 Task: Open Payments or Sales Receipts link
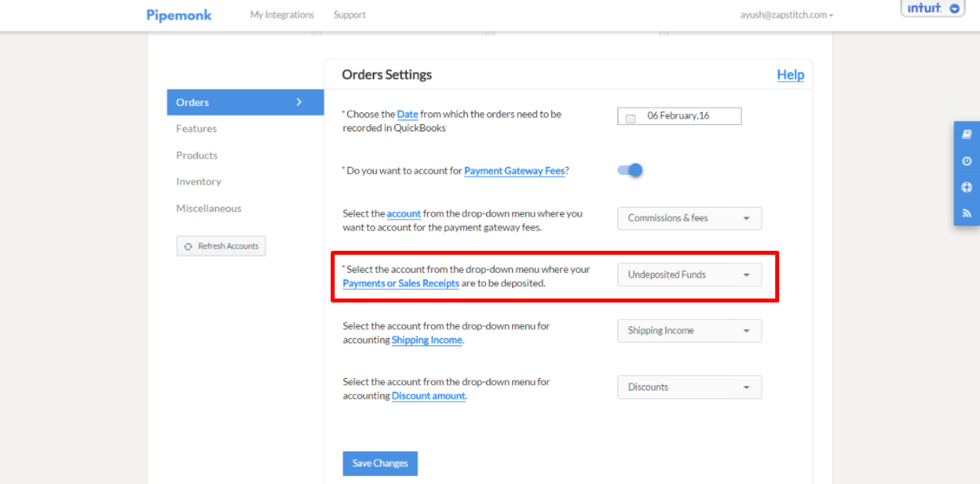tap(401, 283)
